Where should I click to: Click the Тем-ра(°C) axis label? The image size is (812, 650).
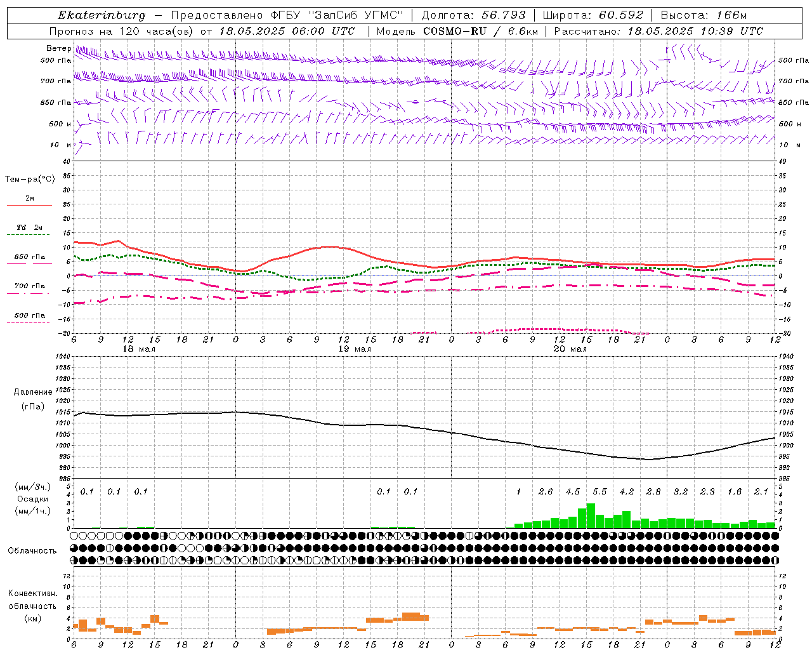point(30,180)
